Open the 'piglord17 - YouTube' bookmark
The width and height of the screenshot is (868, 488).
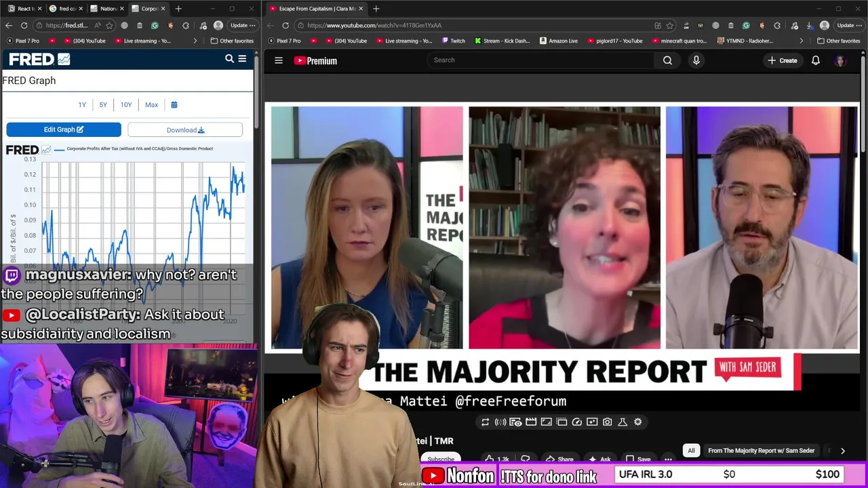pos(614,41)
